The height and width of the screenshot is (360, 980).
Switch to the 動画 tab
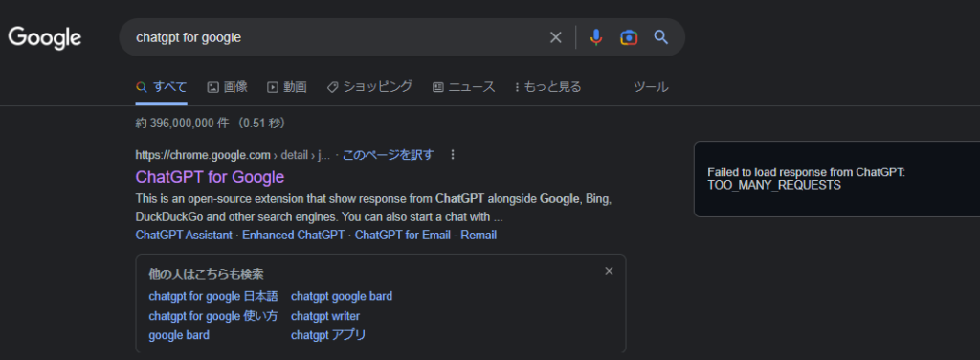(287, 87)
